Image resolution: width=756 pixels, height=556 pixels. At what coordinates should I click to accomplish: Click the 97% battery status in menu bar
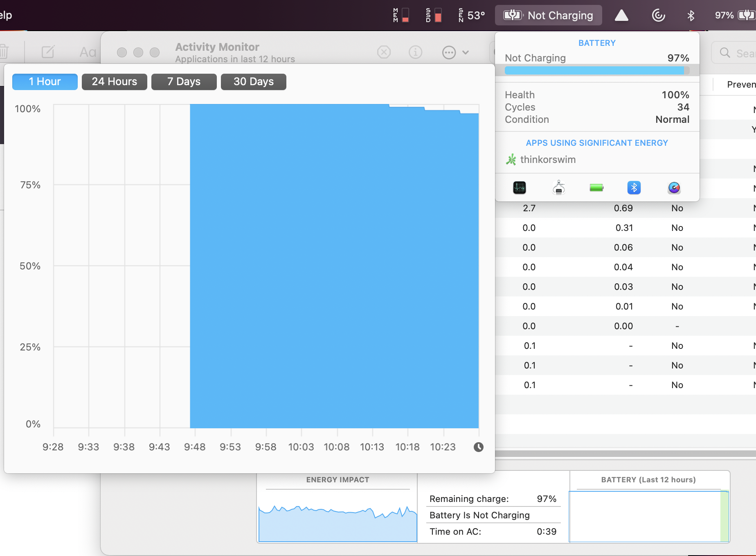pyautogui.click(x=735, y=15)
